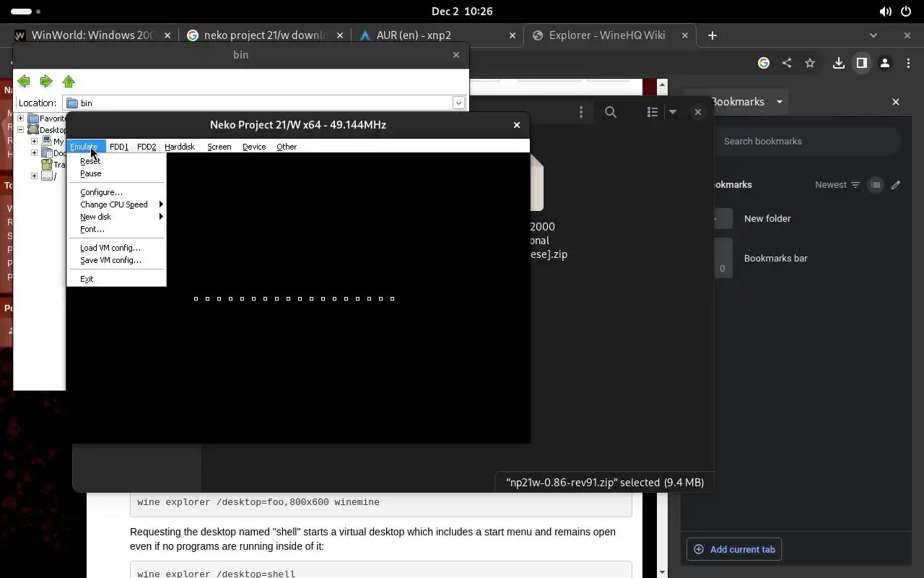Image resolution: width=924 pixels, height=578 pixels.
Task: Open the browser downloads icon
Action: [838, 64]
